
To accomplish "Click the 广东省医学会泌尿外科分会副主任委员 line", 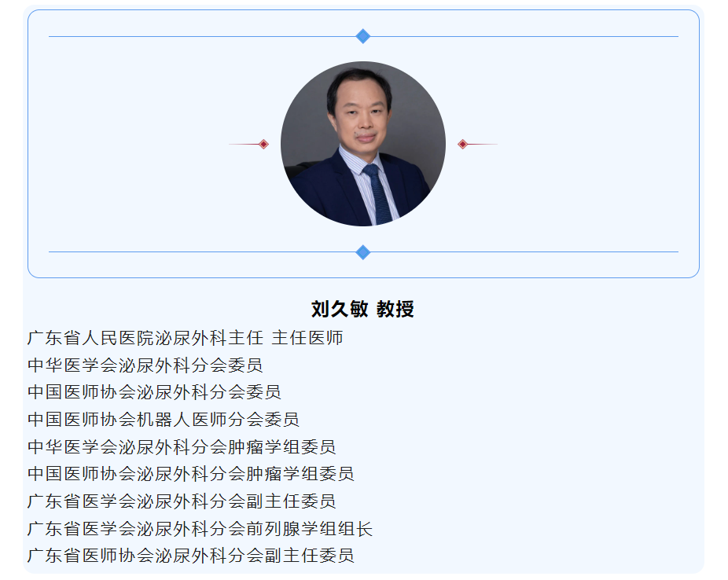I will [182, 501].
